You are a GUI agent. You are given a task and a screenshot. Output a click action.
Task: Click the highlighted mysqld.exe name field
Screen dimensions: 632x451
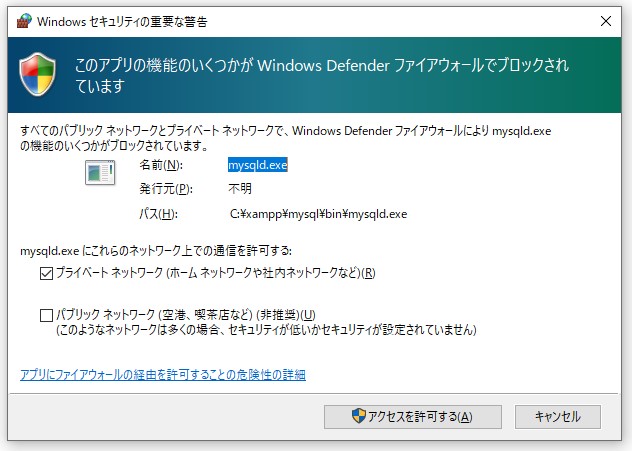point(258,165)
